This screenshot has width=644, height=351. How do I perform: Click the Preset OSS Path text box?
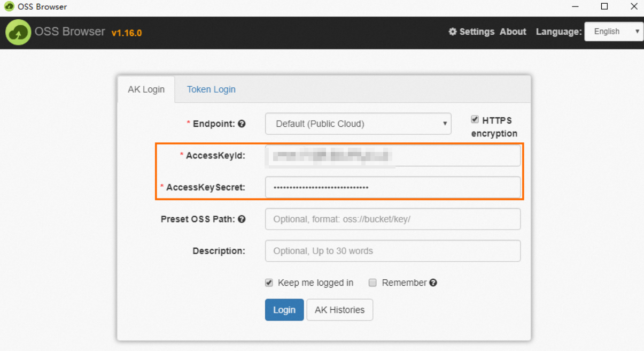pos(393,219)
